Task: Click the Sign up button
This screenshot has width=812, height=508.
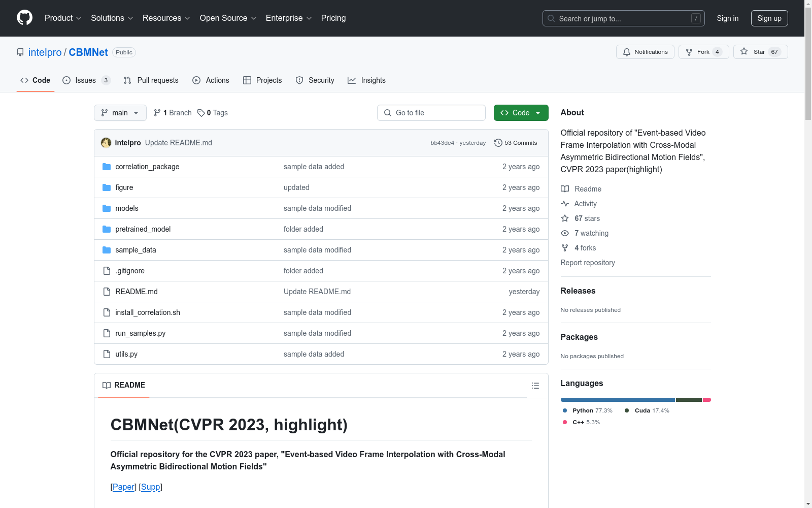Action: (x=769, y=18)
